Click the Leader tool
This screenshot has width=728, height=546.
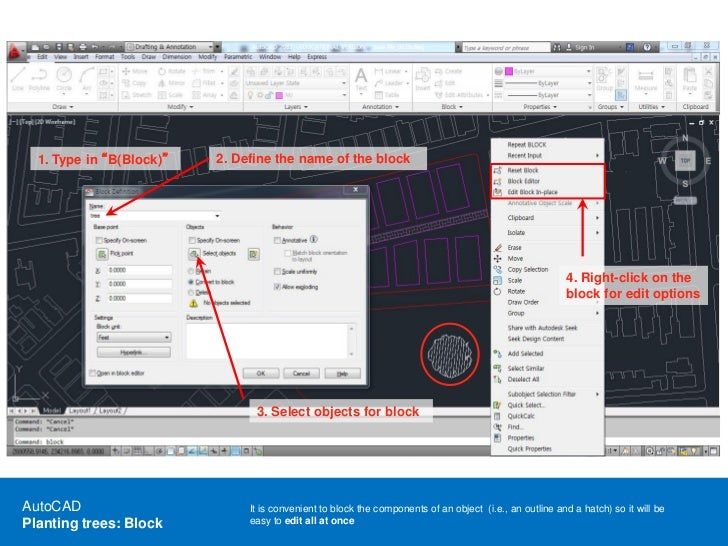[x=389, y=83]
